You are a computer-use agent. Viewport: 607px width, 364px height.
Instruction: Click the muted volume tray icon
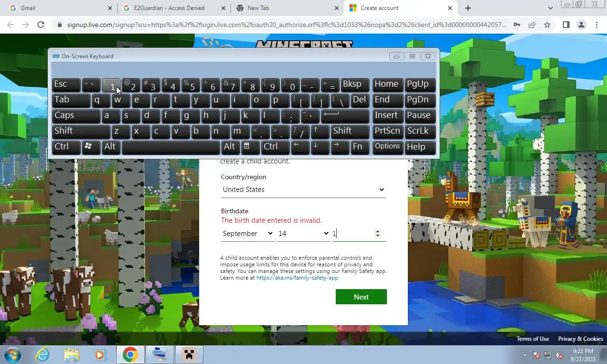pyautogui.click(x=559, y=355)
